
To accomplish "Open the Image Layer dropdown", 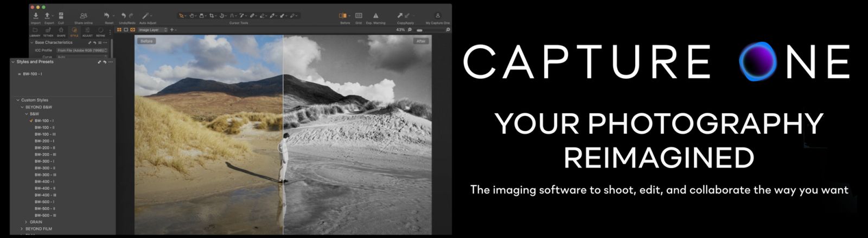I will click(x=153, y=30).
